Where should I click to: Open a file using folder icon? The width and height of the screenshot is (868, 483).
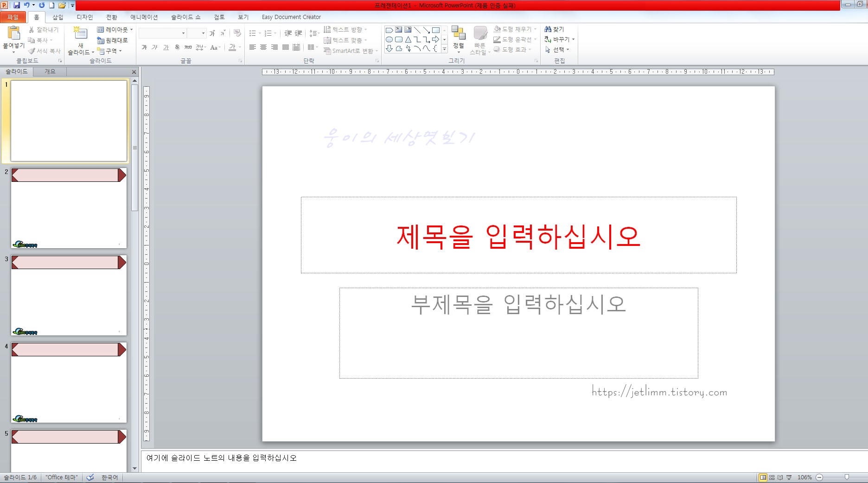pyautogui.click(x=62, y=5)
